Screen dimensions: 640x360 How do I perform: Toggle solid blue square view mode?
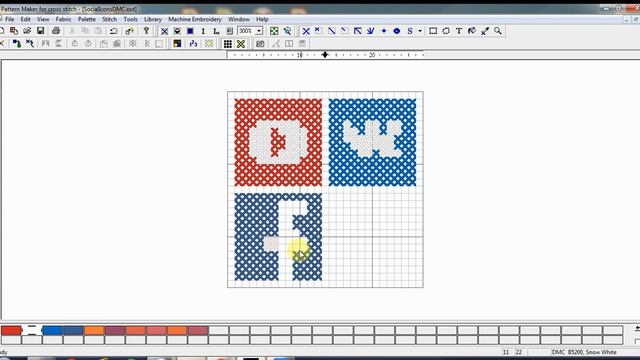coord(190,31)
